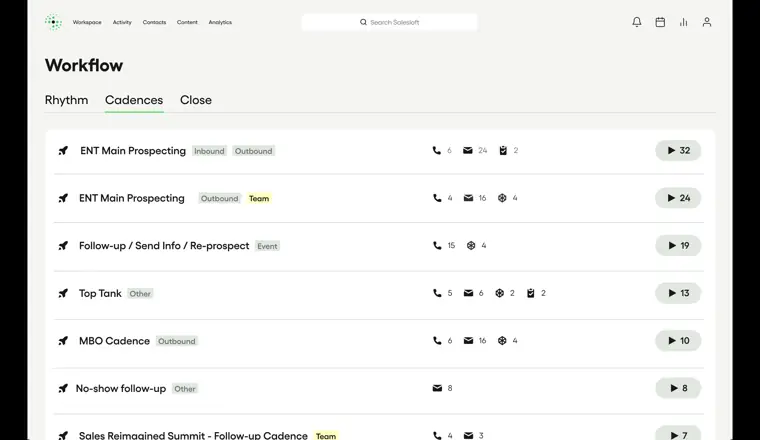
Task: Open the MBO Cadence entry
Action: point(114,341)
